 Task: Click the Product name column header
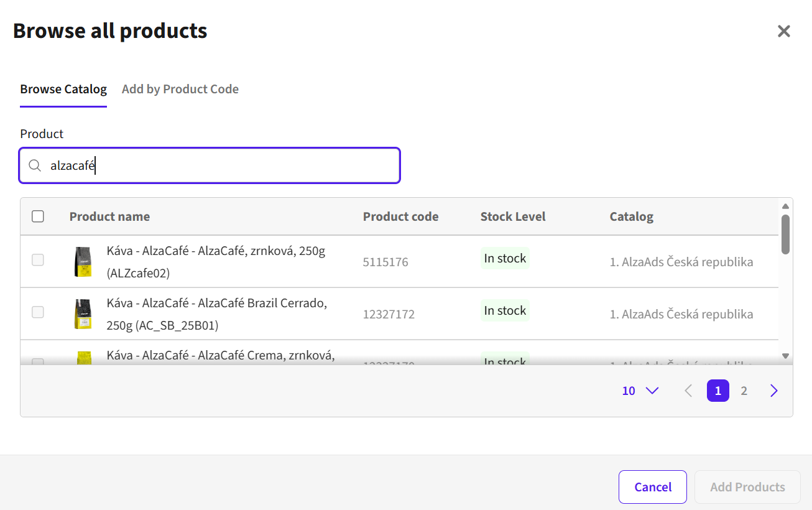109,216
